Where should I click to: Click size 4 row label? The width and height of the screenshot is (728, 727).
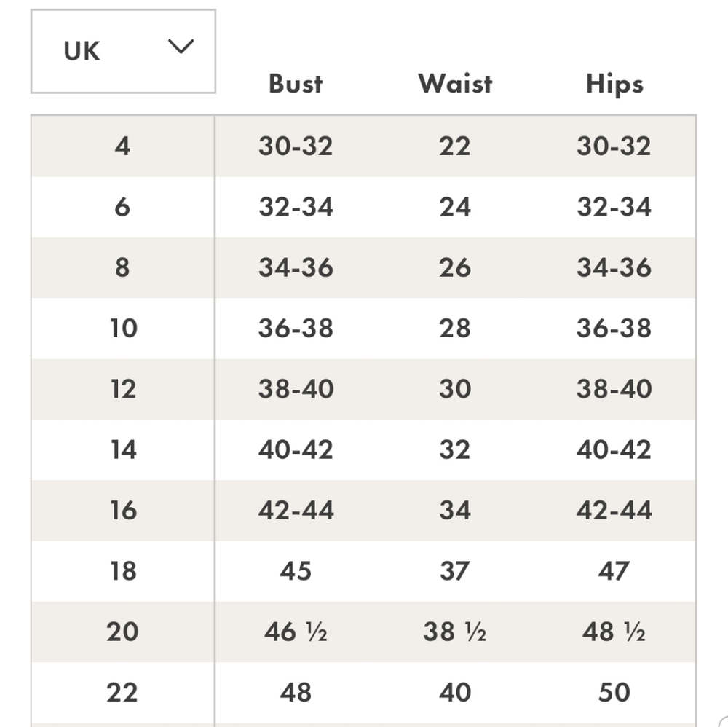(x=122, y=146)
